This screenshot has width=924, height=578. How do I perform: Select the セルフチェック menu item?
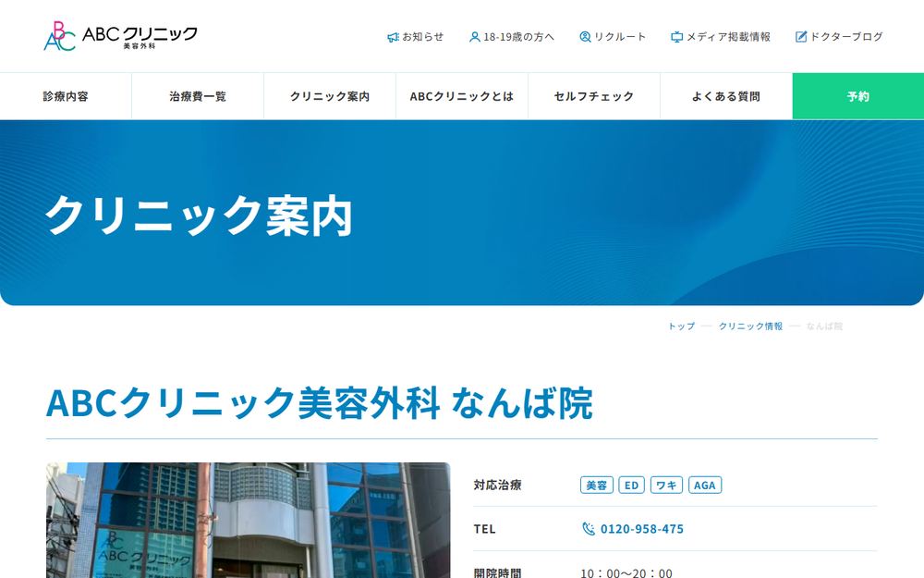click(x=594, y=96)
